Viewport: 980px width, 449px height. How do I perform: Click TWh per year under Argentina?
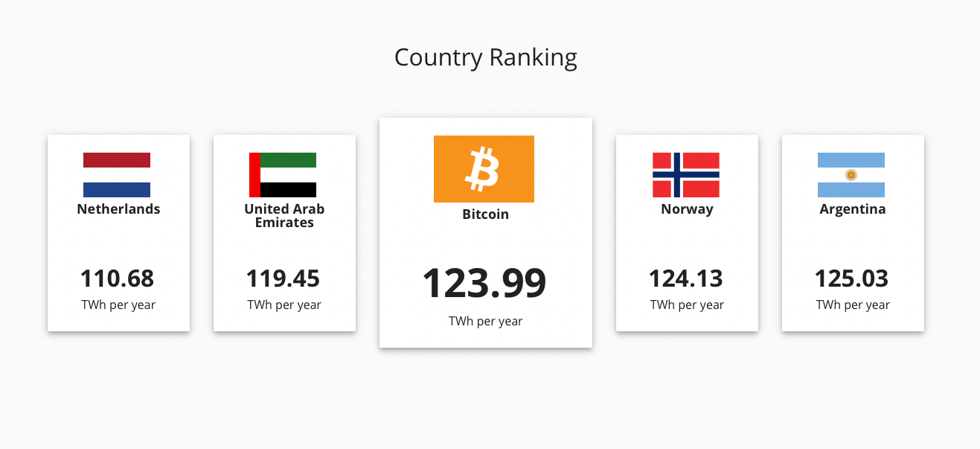(x=853, y=305)
